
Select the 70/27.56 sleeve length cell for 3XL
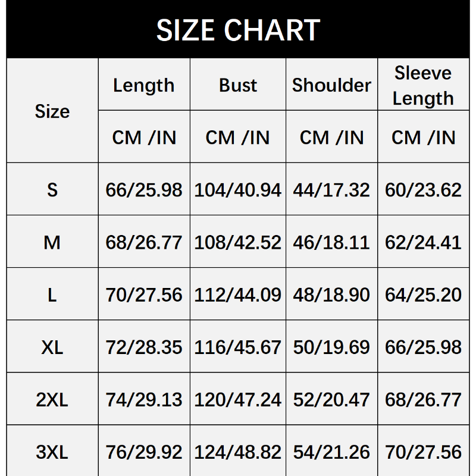point(423,452)
